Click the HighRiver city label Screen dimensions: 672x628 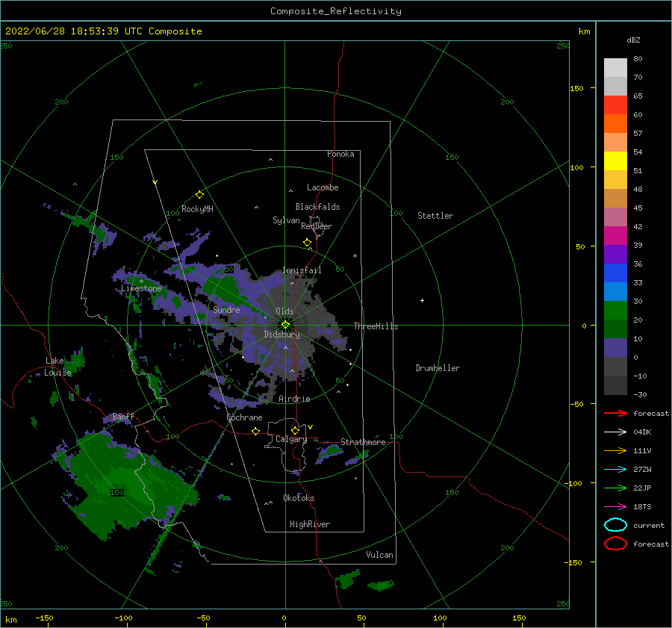click(x=310, y=524)
